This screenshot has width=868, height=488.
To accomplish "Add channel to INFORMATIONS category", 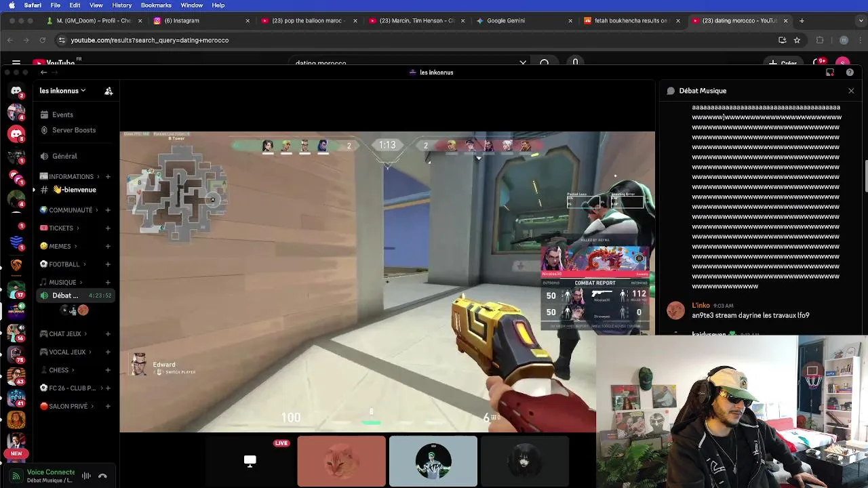I will click(x=108, y=177).
